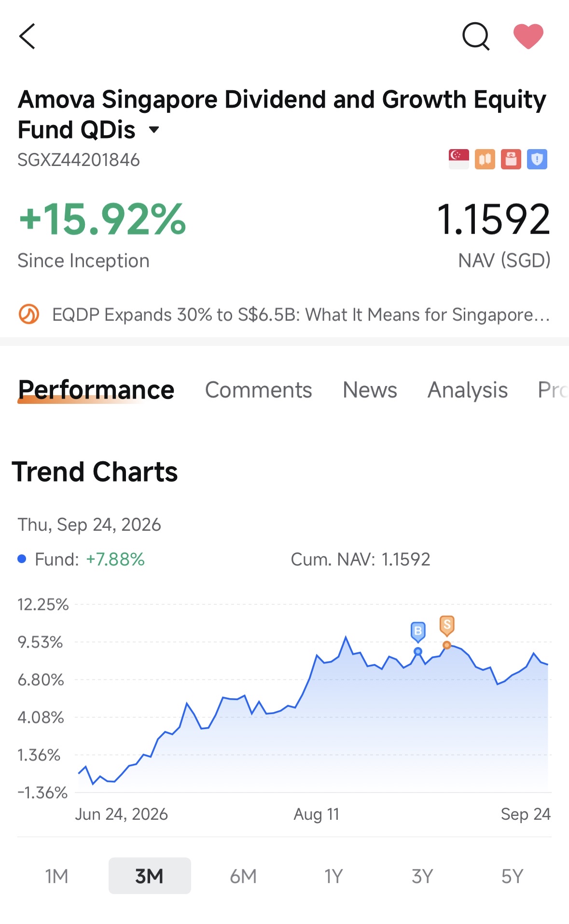Viewport: 569px width, 924px height.
Task: Select the 1M time range
Action: coord(56,876)
